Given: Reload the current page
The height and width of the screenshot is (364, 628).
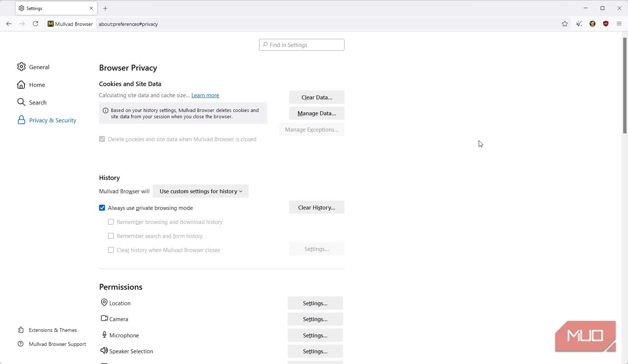Looking at the screenshot, I should (x=35, y=24).
